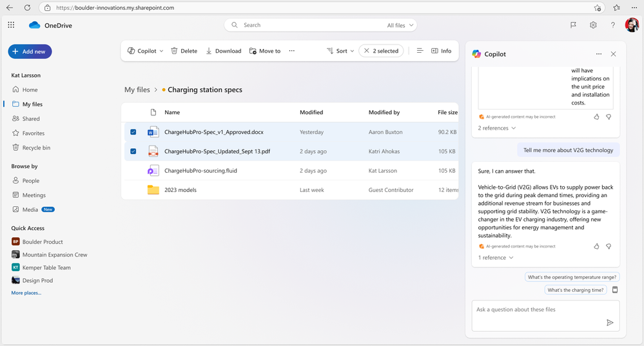Viewport: 644px width, 346px height.
Task: Open the All files search scope dropdown
Action: [400, 25]
